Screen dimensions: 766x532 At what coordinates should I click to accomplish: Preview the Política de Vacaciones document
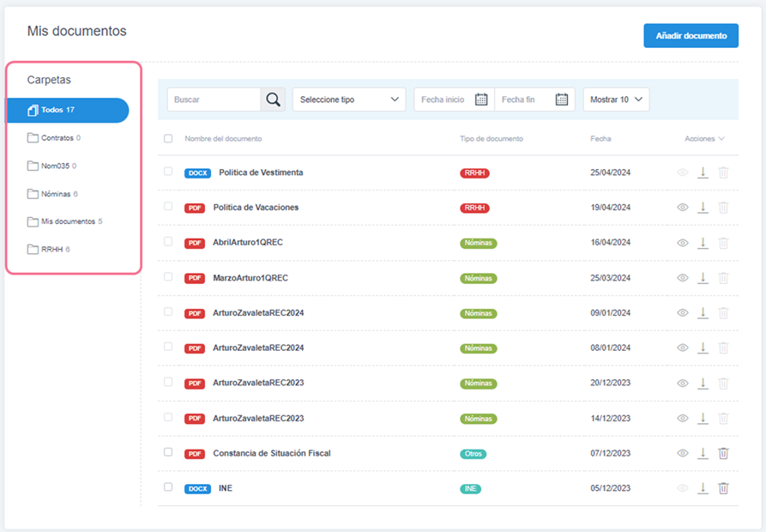pyautogui.click(x=683, y=208)
